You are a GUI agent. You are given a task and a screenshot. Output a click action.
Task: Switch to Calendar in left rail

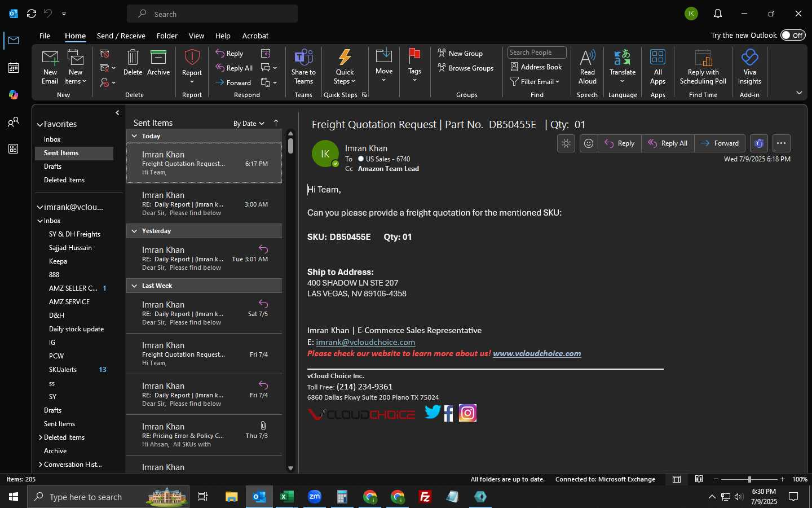pos(14,68)
